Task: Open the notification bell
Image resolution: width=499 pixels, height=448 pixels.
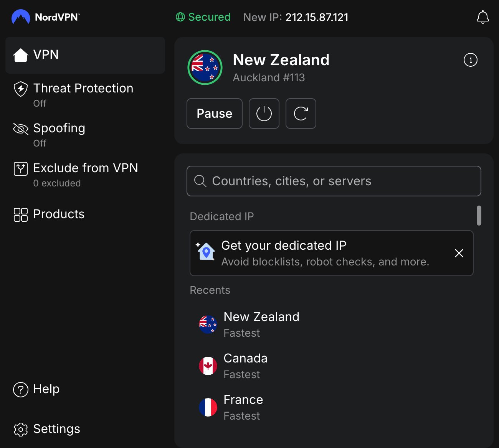Action: tap(482, 17)
